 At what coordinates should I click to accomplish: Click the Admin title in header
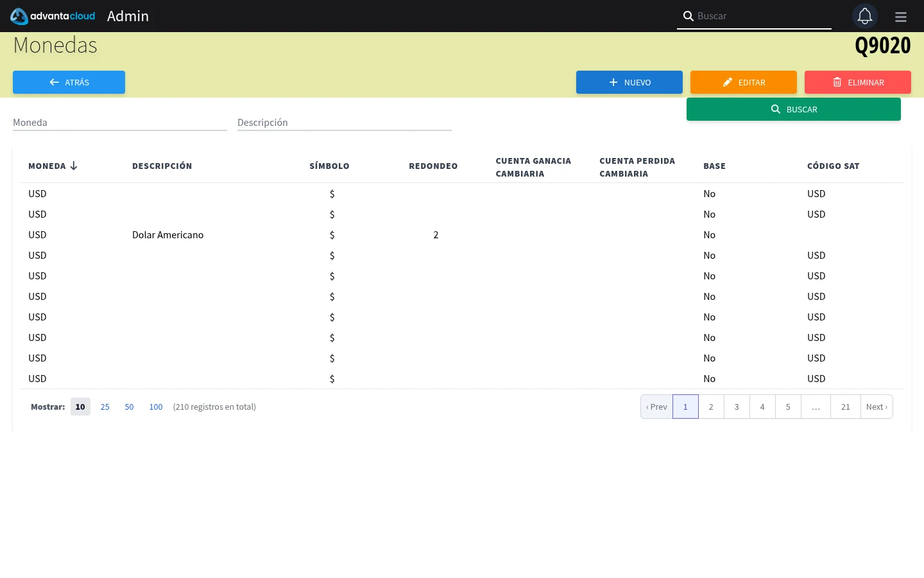click(128, 16)
